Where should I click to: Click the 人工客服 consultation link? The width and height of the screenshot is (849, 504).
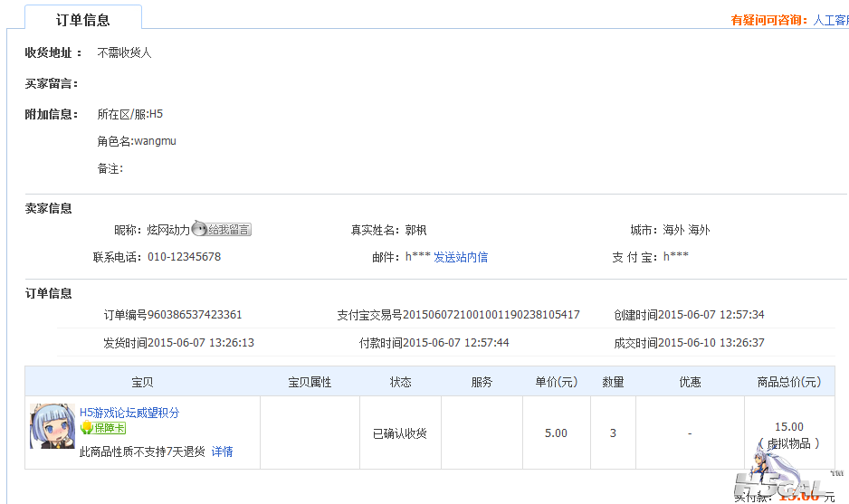click(x=831, y=21)
